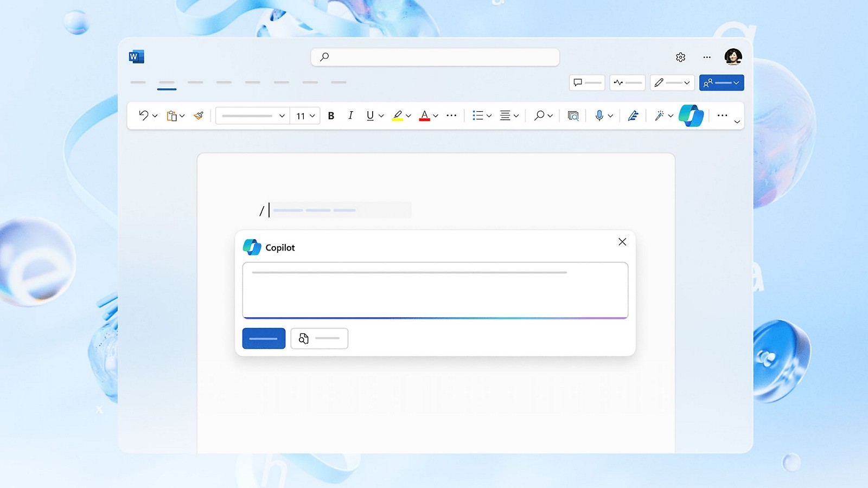Viewport: 868px width, 488px height.
Task: Submit the Copilot prompt with the blue button
Action: [264, 338]
